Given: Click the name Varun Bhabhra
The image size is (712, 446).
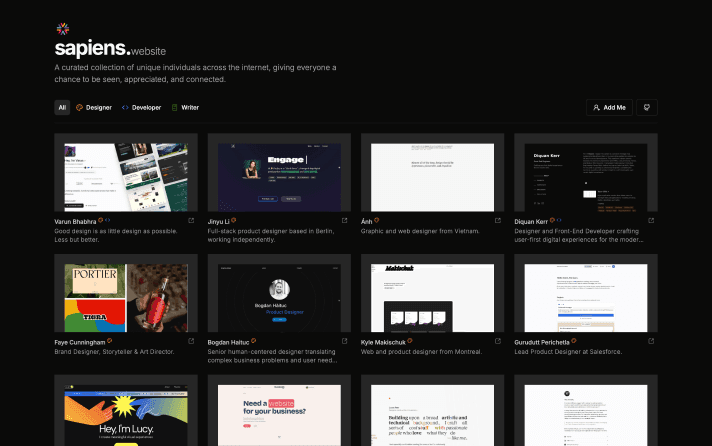Looking at the screenshot, I should point(75,222).
